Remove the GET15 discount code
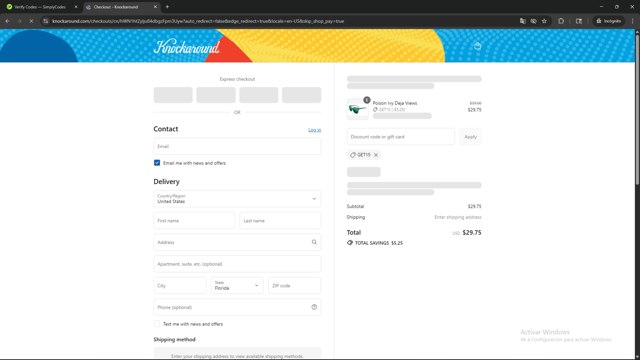The height and width of the screenshot is (360, 640). (x=376, y=155)
